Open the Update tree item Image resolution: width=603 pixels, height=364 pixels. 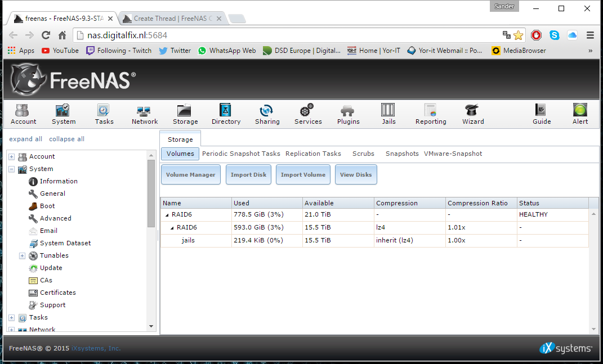click(51, 268)
